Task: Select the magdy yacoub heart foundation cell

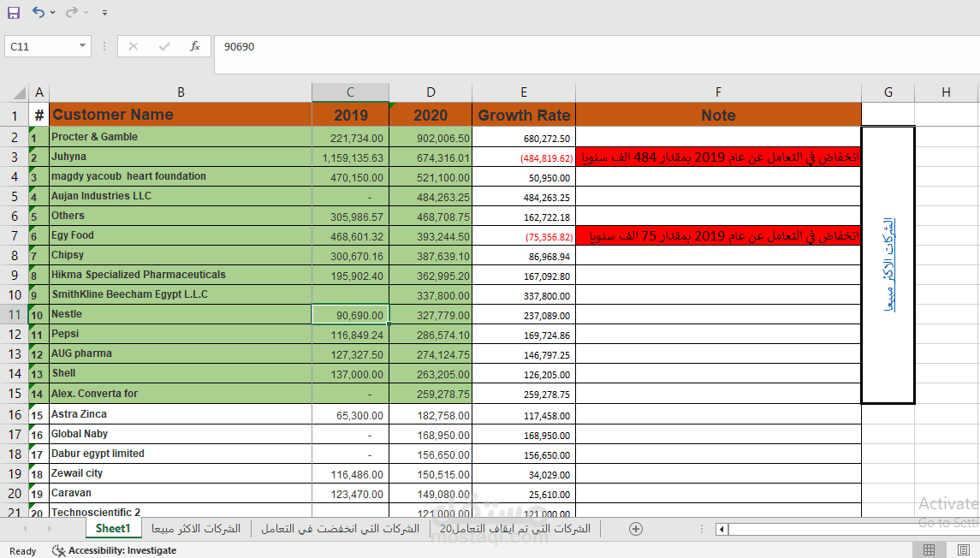Action: pyautogui.click(x=181, y=176)
